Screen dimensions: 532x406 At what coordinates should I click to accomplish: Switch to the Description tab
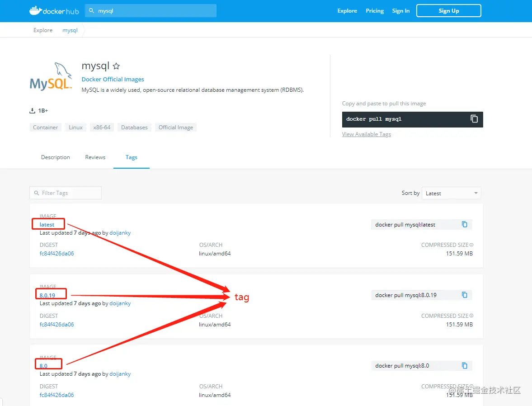tap(55, 157)
